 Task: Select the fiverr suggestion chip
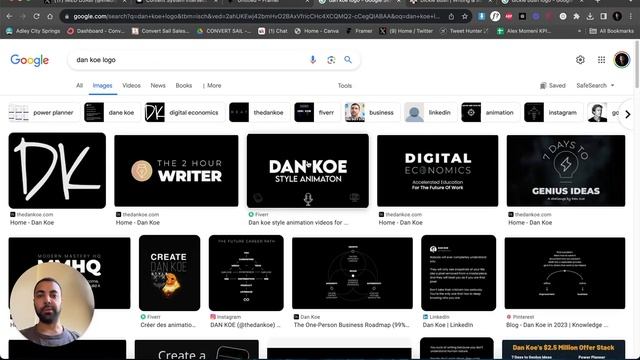[x=317, y=112]
